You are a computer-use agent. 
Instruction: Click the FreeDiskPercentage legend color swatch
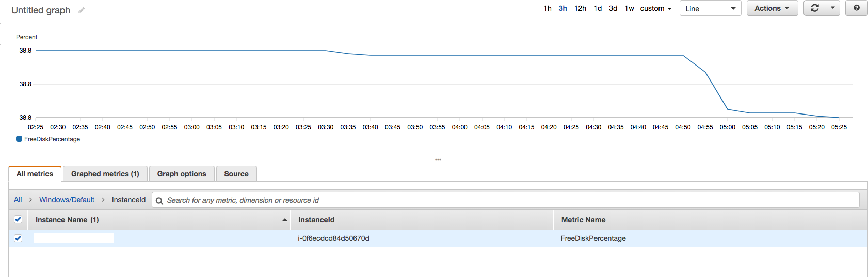coord(19,139)
